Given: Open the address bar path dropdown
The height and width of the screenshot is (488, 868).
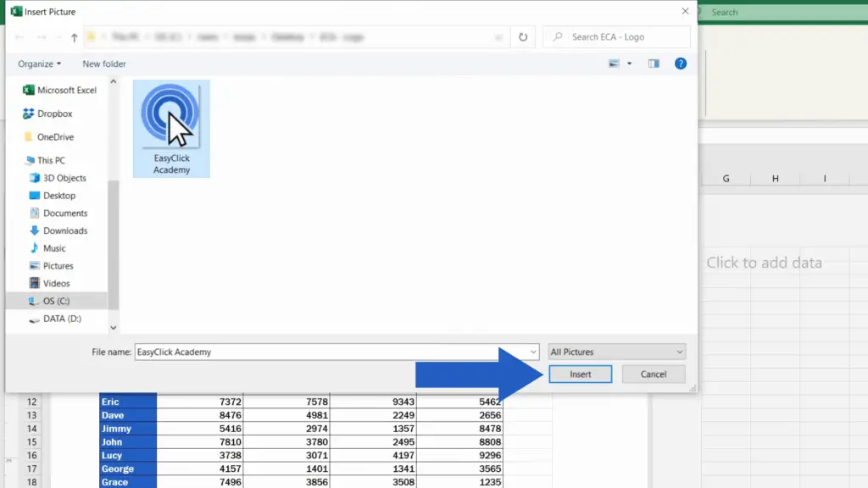Looking at the screenshot, I should tap(498, 37).
